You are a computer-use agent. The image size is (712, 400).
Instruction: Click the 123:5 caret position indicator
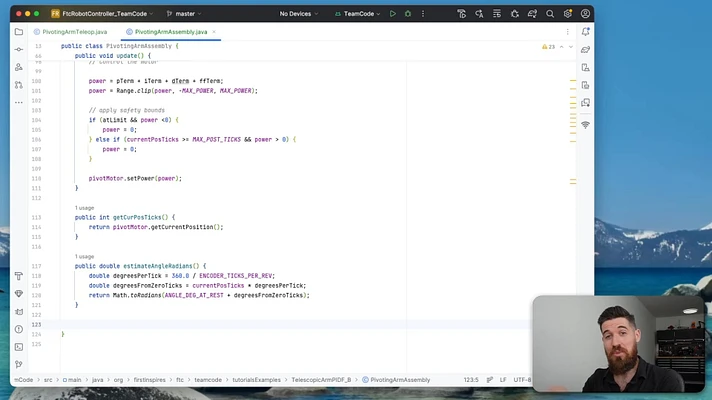tap(471, 380)
